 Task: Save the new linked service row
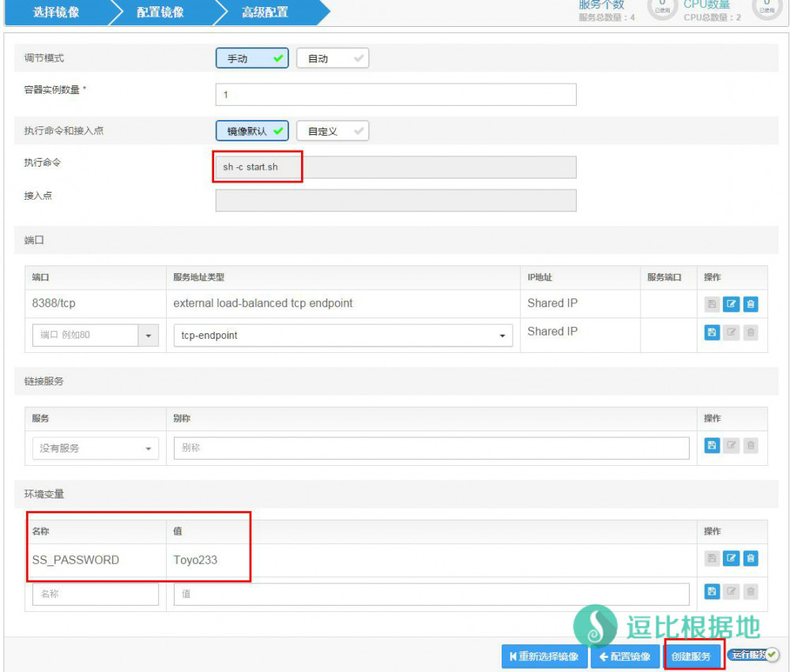(712, 446)
